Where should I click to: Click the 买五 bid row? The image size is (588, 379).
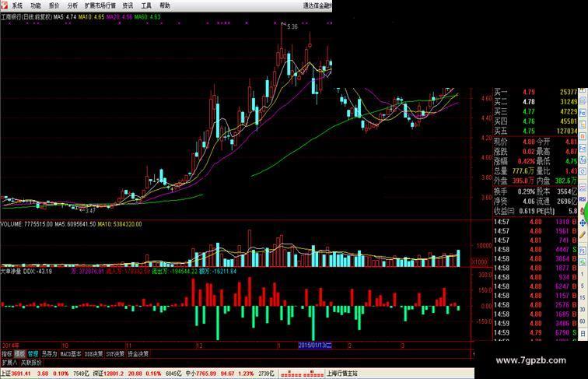click(535, 131)
